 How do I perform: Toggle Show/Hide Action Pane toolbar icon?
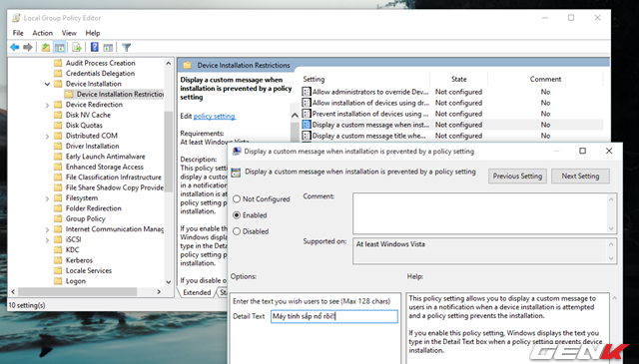tap(108, 48)
